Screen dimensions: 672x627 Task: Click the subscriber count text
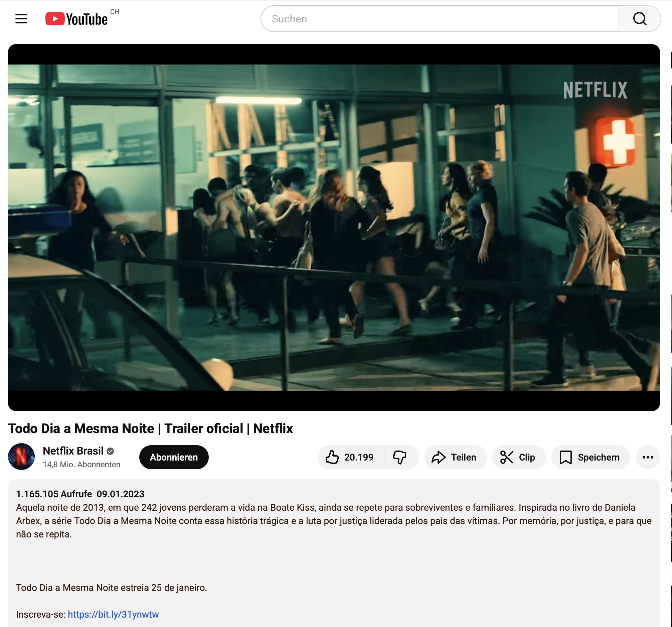point(81,465)
